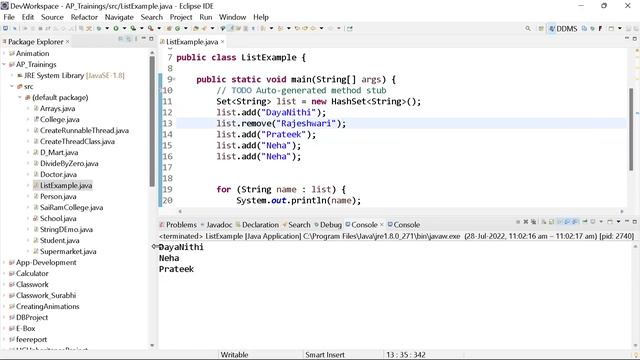Click the editor horizontal scrollbar
640x360 pixels.
400,211
